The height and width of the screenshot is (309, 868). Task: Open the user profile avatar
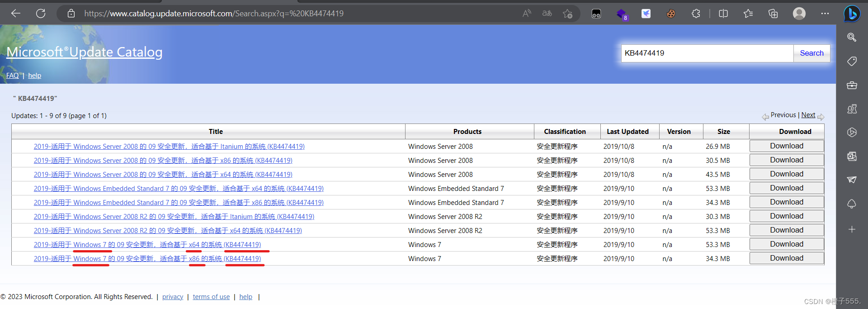point(799,14)
